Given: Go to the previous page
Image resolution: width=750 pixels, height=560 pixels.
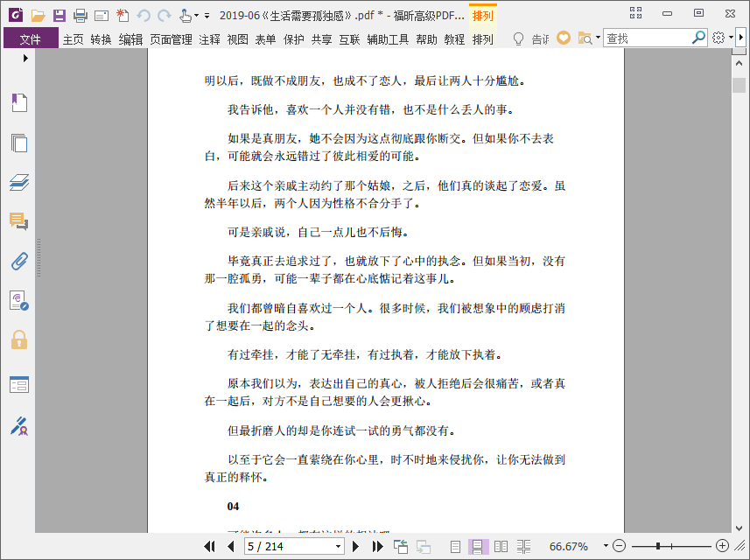Looking at the screenshot, I should click(x=231, y=546).
